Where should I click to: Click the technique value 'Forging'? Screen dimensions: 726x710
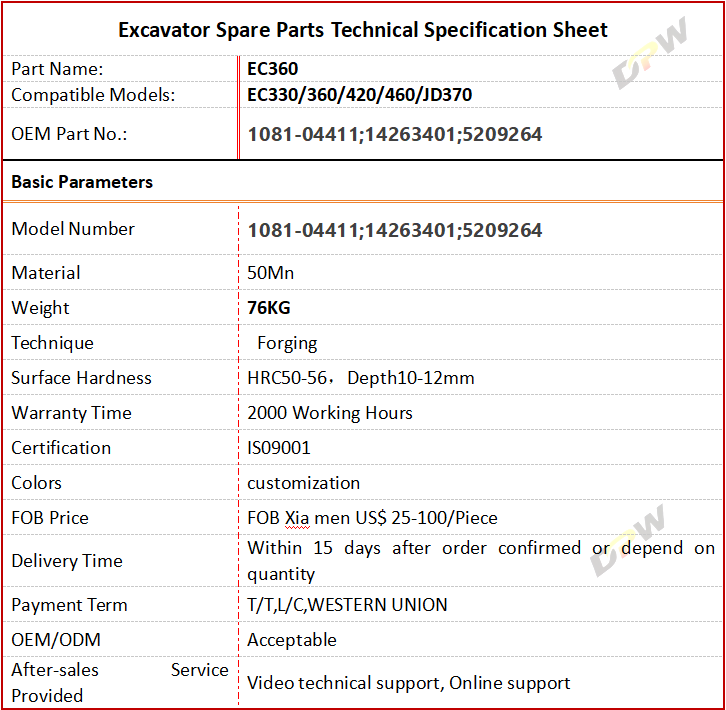287,344
